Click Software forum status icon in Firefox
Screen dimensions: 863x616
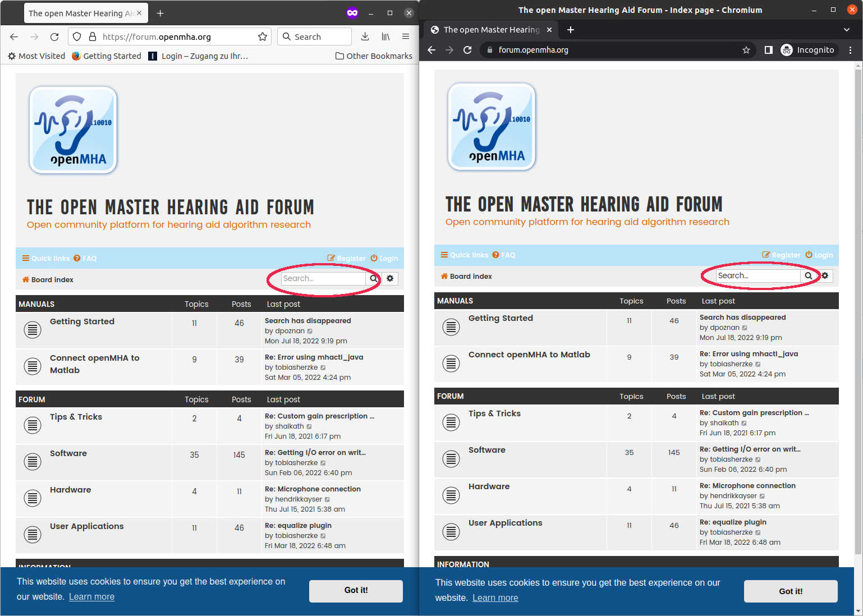33,462
